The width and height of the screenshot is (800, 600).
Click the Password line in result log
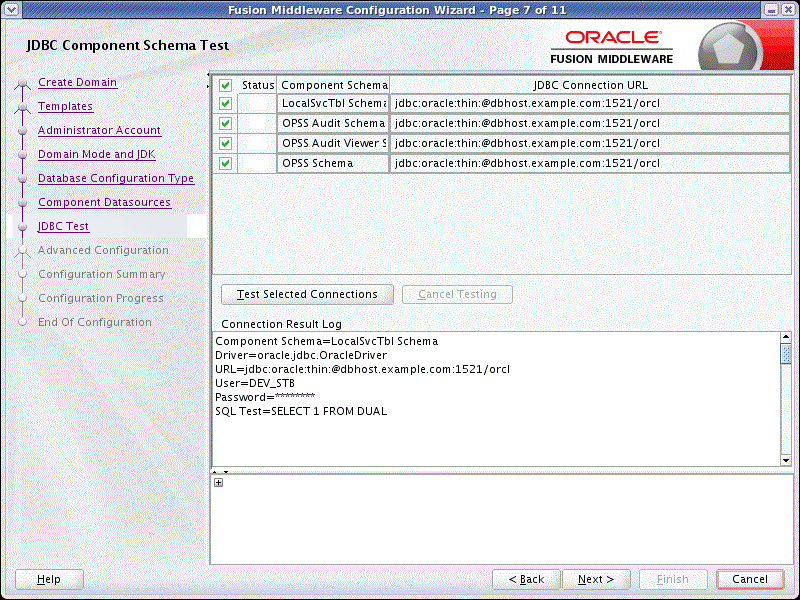[x=265, y=397]
